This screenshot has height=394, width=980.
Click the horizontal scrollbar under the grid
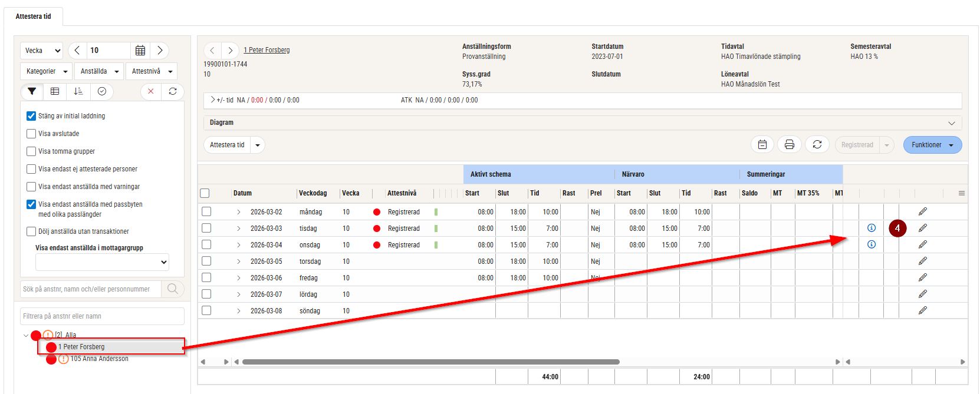(x=430, y=362)
